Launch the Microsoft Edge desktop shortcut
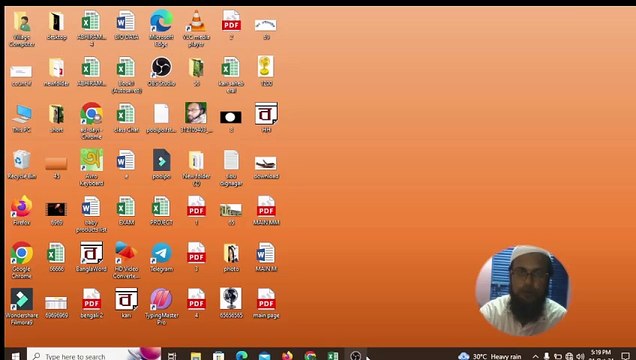Viewport: 636px width, 360px height. (161, 28)
